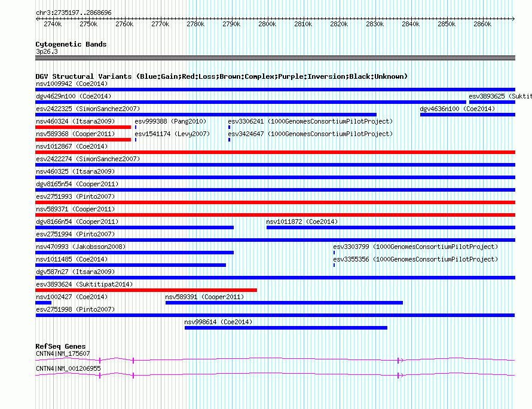Select the 2770k ruler position label
The width and height of the screenshot is (532, 409).
[160, 24]
